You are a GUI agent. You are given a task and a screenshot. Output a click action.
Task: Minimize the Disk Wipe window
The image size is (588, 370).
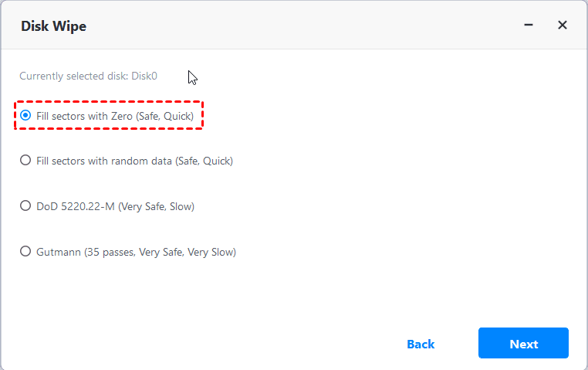tap(529, 25)
